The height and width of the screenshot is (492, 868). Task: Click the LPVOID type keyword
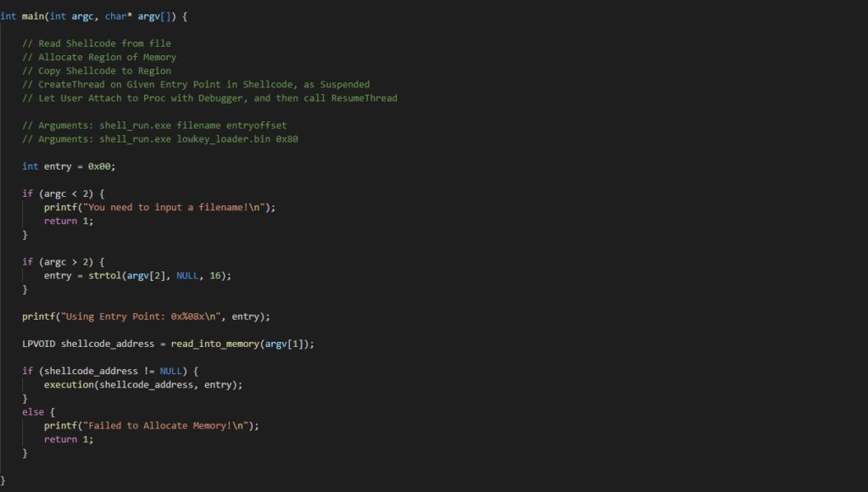(x=39, y=344)
